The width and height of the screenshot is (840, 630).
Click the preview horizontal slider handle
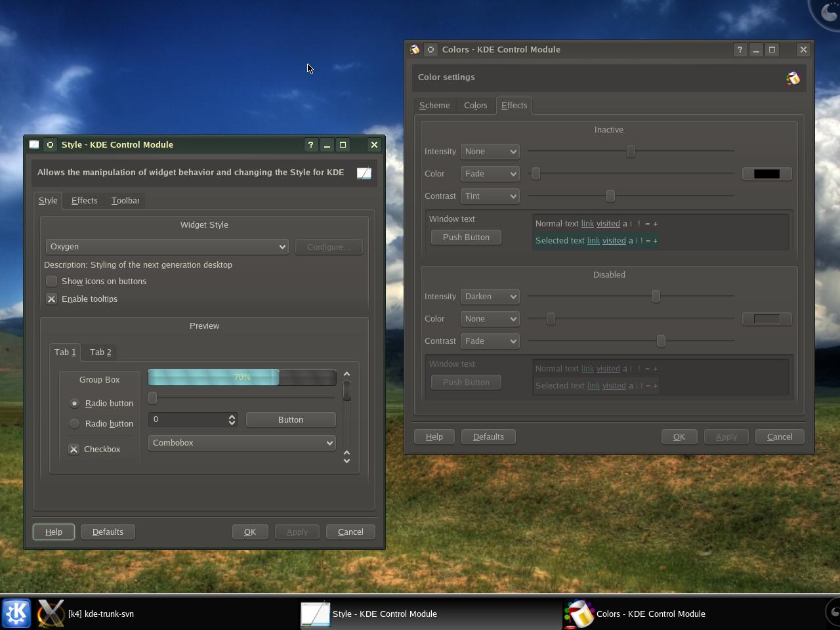click(152, 398)
